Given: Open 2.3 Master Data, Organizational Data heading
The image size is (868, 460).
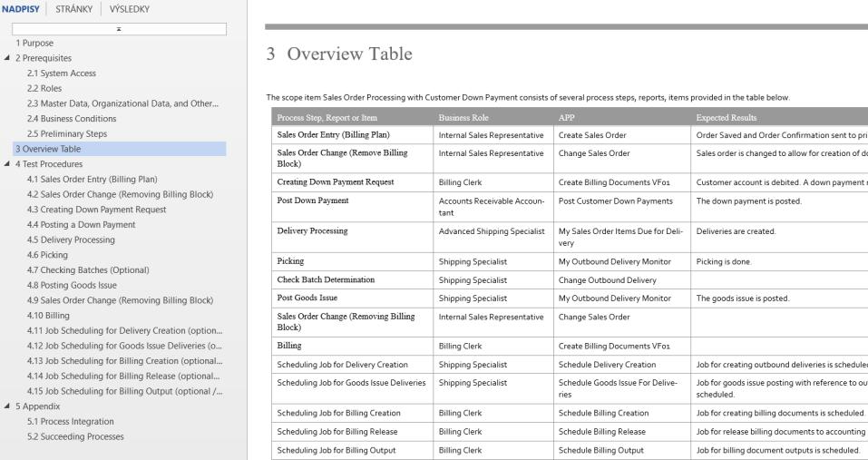Looking at the screenshot, I should tap(122, 103).
